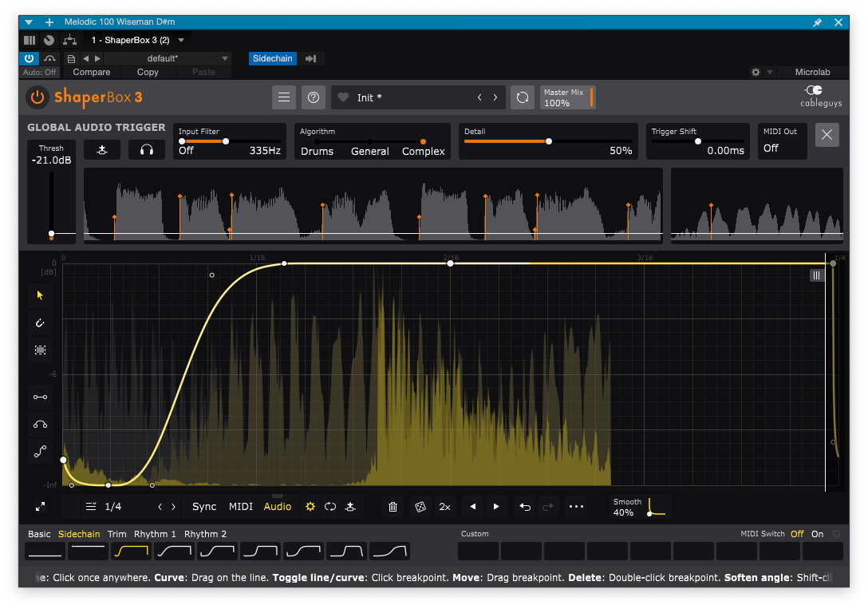Open the Trim preset waves tab
This screenshot has height=609, width=868.
(x=116, y=534)
